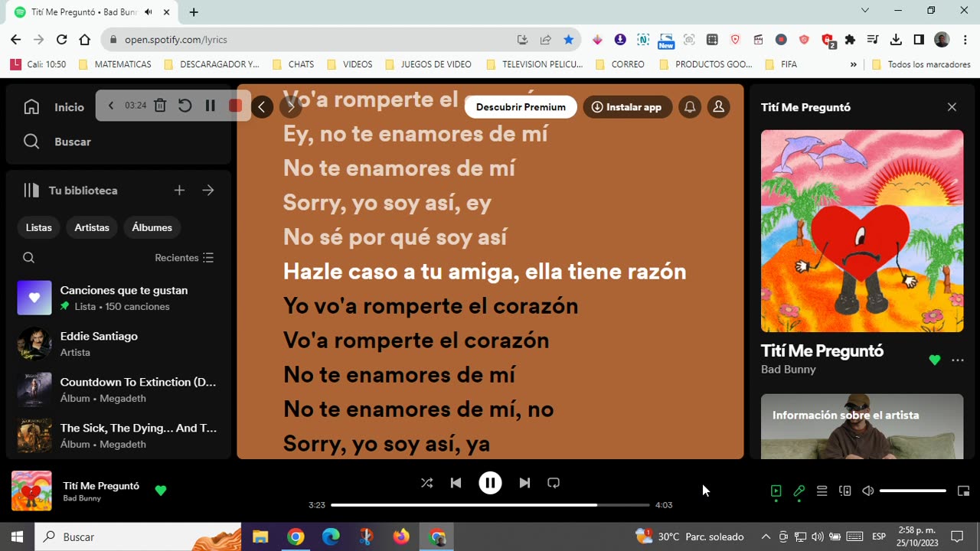Toggle shuffle playback
Image resolution: width=980 pixels, height=551 pixels.
pyautogui.click(x=427, y=483)
